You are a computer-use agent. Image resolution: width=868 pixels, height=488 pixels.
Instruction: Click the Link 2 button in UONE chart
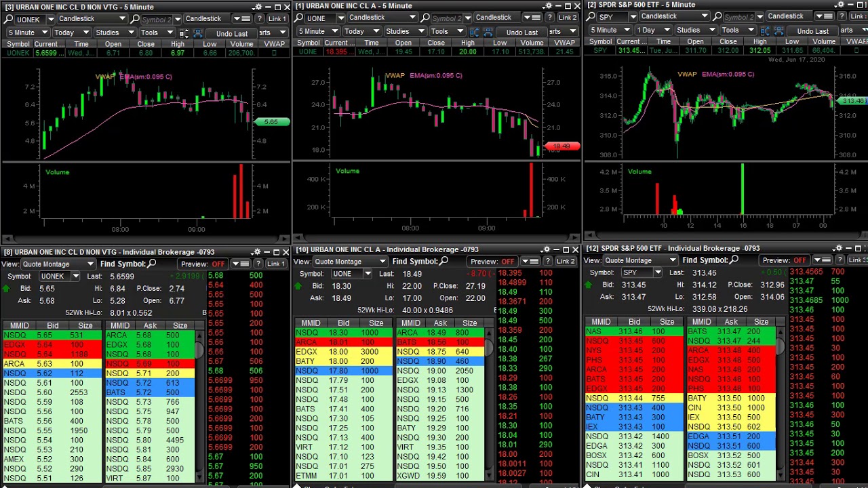tap(567, 18)
